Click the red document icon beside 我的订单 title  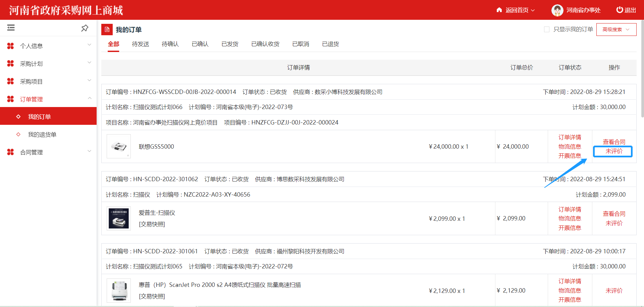[107, 30]
